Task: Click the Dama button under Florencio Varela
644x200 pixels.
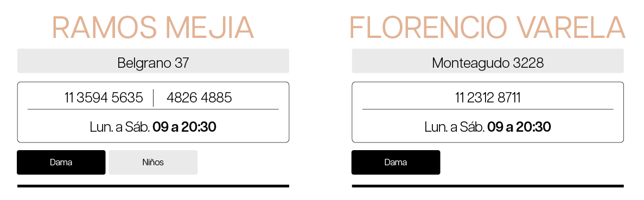Action: click(396, 162)
